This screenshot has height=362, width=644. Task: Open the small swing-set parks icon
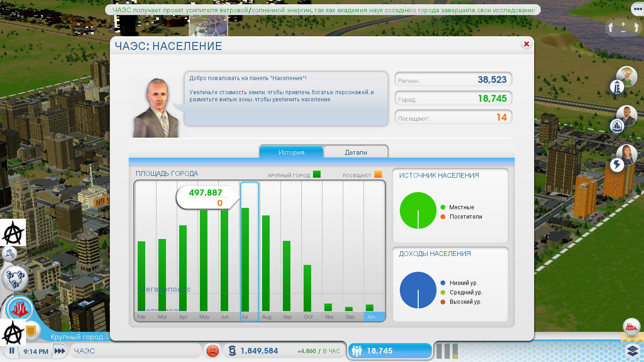coord(9,254)
